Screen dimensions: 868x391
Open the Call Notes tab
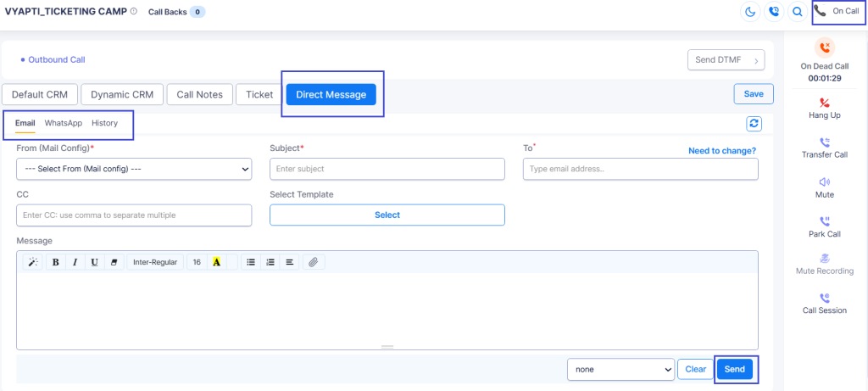(x=200, y=95)
